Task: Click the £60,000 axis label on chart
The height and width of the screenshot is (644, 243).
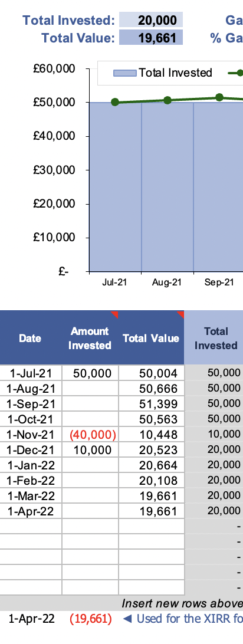Action: tap(54, 68)
